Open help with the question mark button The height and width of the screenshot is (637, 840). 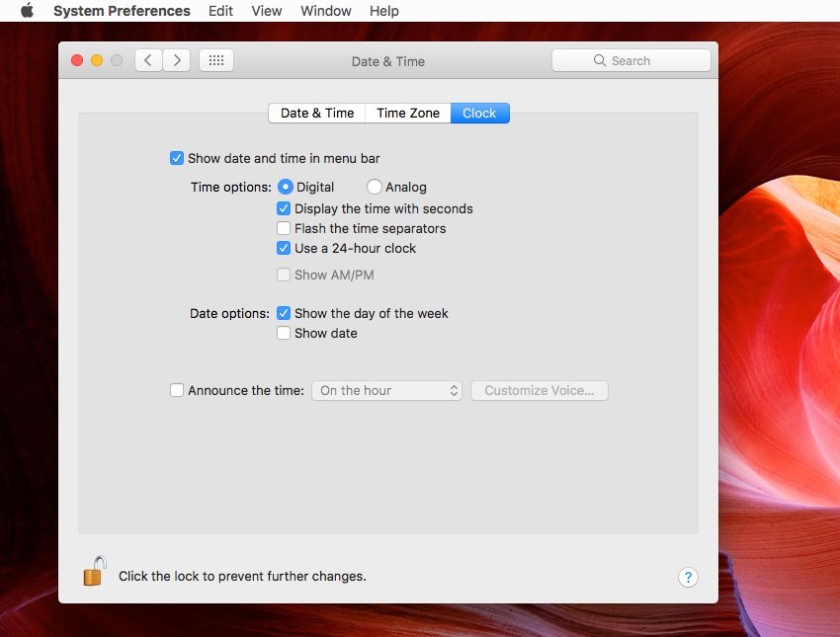click(688, 578)
